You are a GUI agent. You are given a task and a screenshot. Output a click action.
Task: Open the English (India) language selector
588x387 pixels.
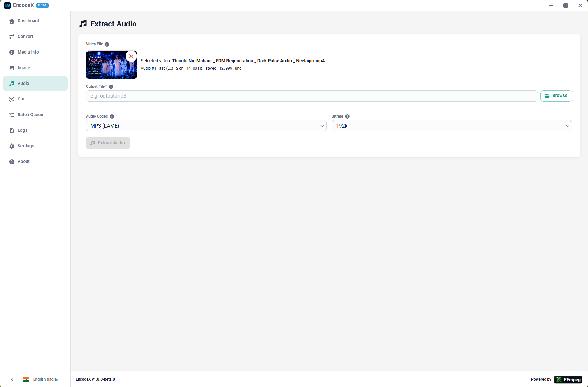tap(40, 379)
